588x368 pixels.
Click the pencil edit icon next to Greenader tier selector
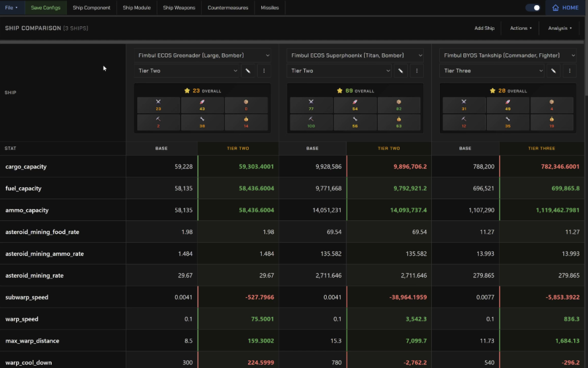point(248,71)
